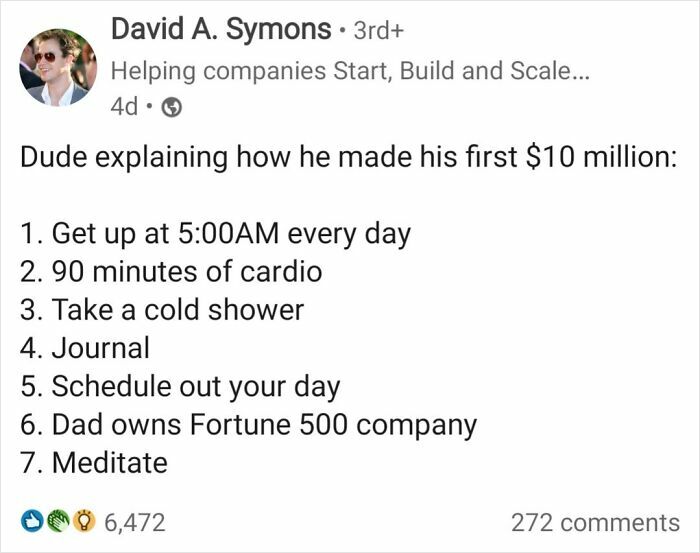Click the 'Schedule out your day' line
Screen dimensions: 700x553
coord(180,386)
